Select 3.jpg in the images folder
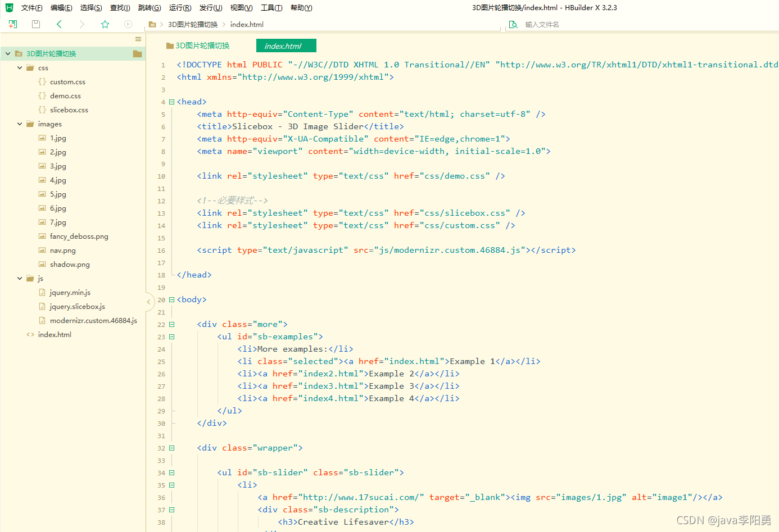This screenshot has width=779, height=532. pyautogui.click(x=58, y=166)
